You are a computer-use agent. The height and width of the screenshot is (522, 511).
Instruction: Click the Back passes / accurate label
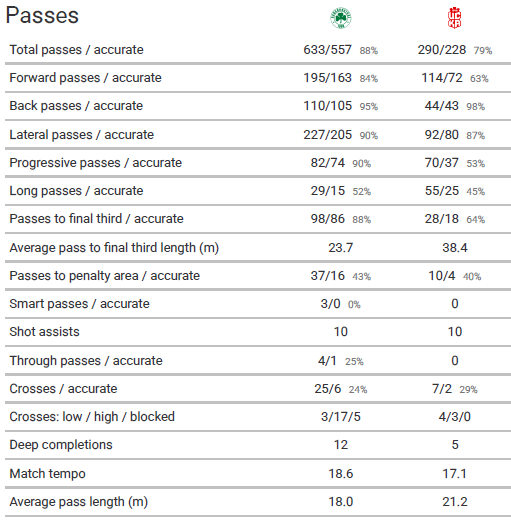76,106
